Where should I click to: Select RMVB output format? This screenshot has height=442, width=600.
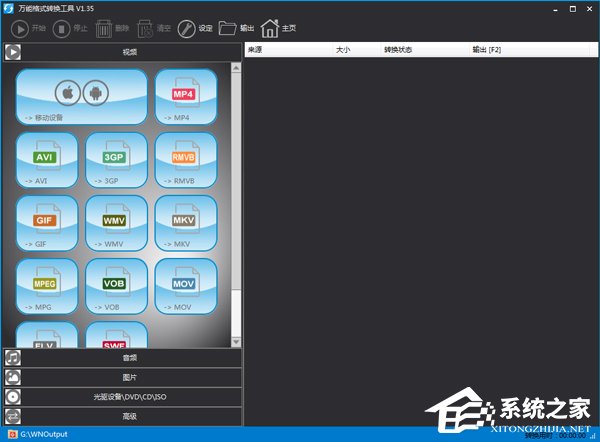[185, 160]
